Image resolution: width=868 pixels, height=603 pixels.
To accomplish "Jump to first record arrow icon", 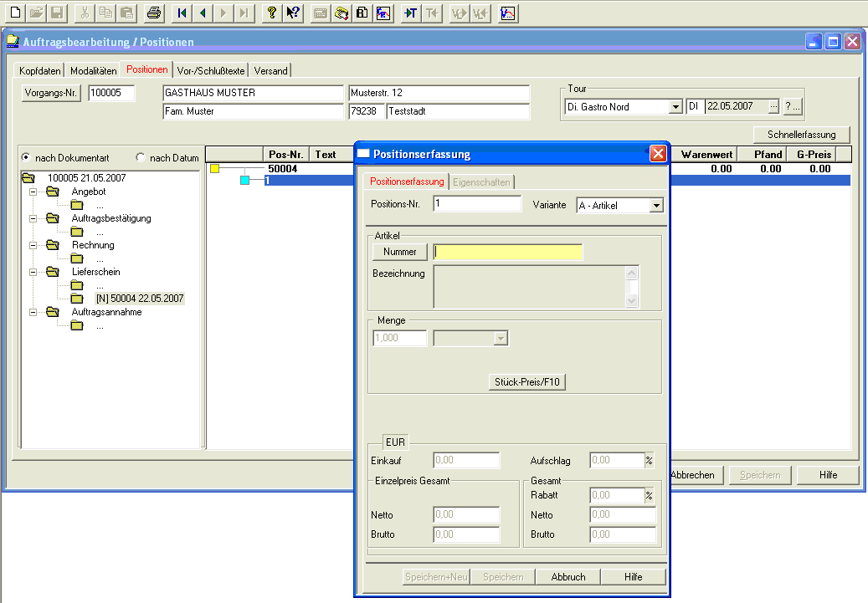I will coord(182,13).
